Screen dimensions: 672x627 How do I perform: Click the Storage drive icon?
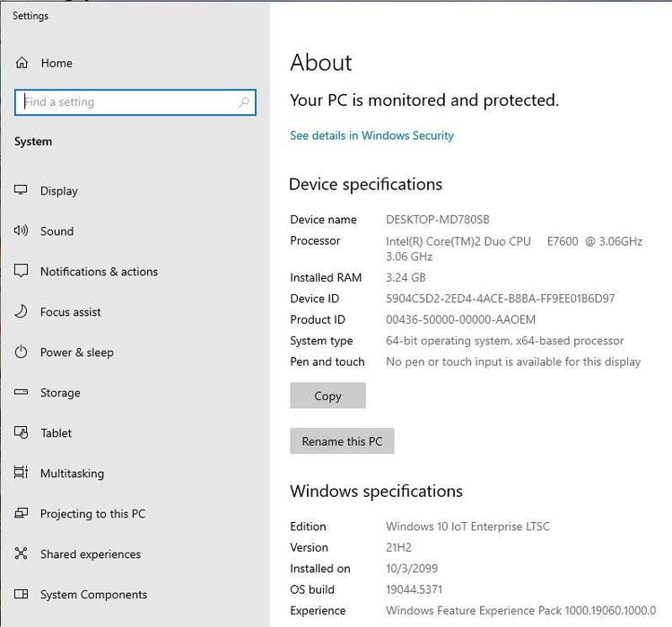[21, 392]
